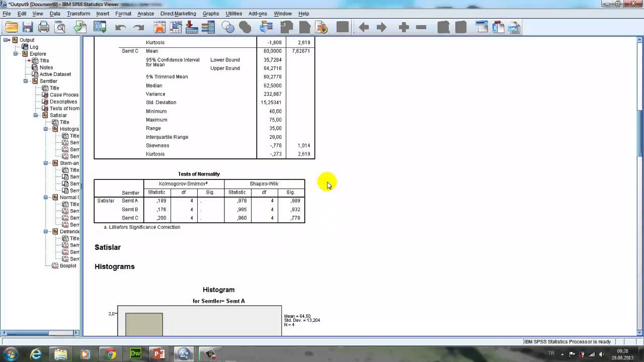Click the Histograms heading in output
The height and width of the screenshot is (362, 644).
[115, 266]
